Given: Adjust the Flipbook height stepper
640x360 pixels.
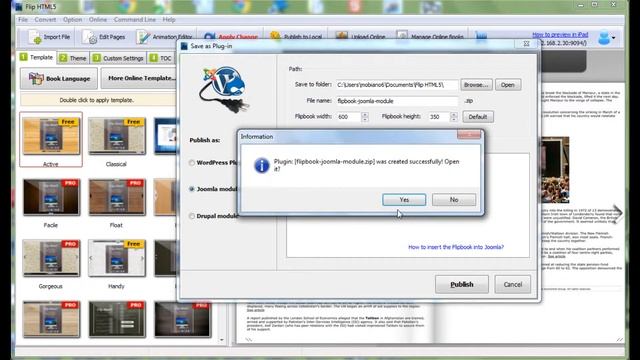Looking at the screenshot, I should click(454, 117).
